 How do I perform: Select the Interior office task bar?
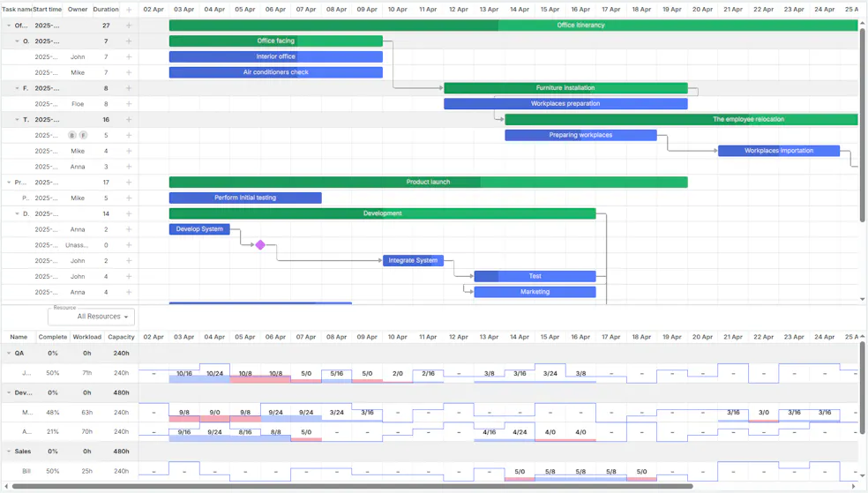coord(276,56)
